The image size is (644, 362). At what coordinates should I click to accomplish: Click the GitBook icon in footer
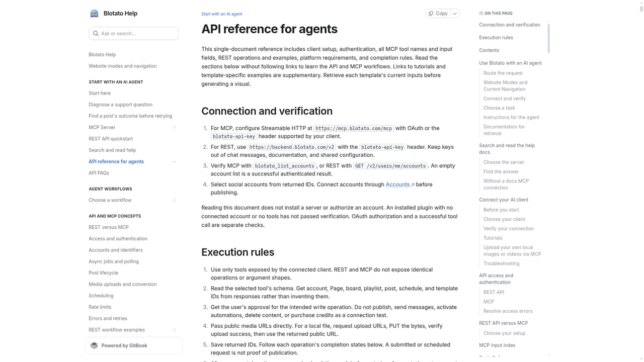[x=94, y=345]
